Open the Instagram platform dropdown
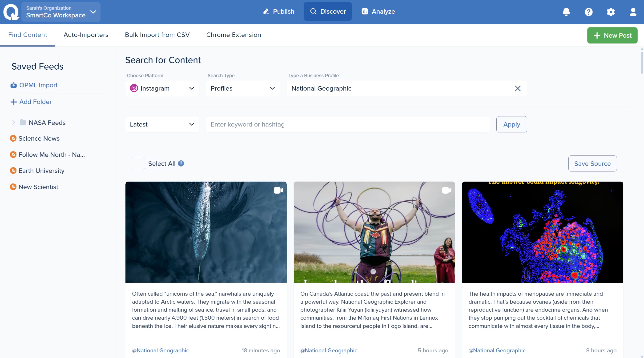Image resolution: width=644 pixels, height=358 pixels. coord(162,88)
